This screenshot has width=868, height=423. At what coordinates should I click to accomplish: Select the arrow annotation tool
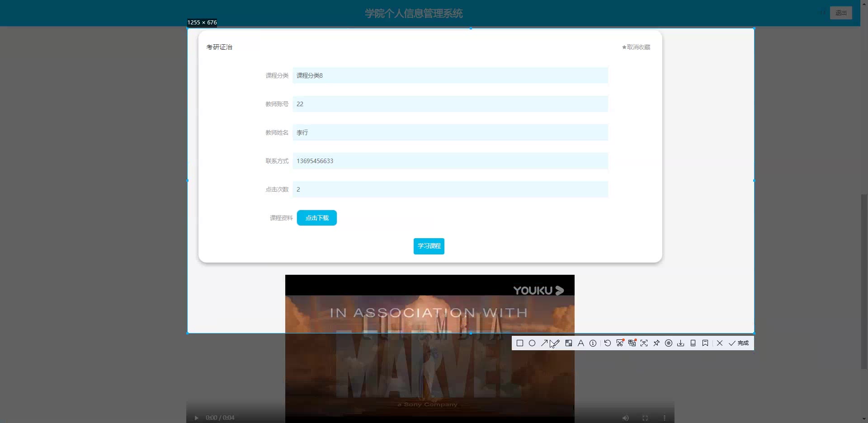click(x=544, y=343)
